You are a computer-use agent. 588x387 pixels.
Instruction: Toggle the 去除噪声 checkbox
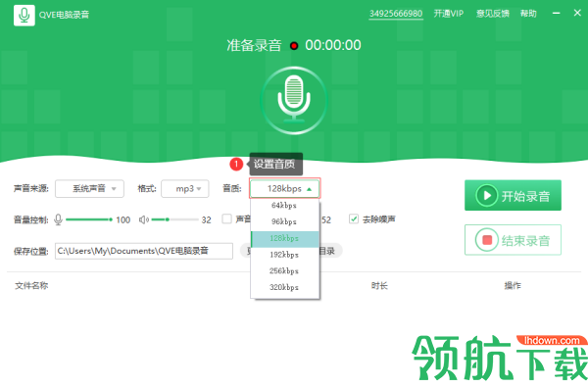click(x=353, y=218)
